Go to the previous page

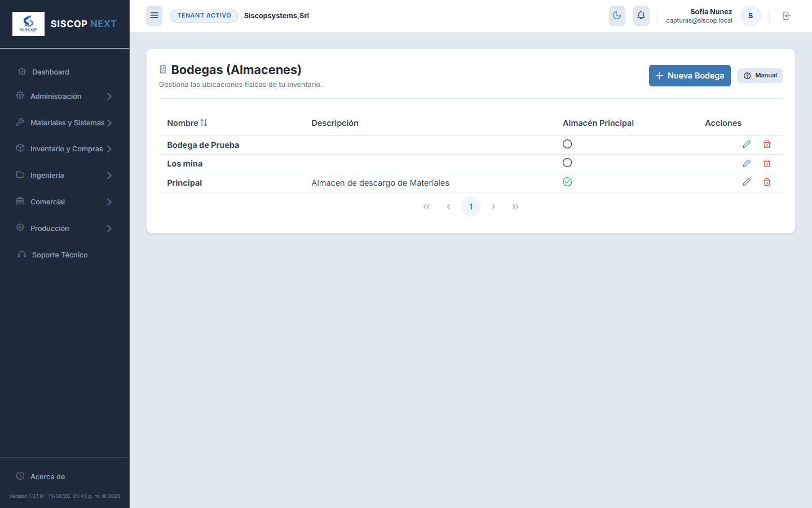click(x=448, y=207)
